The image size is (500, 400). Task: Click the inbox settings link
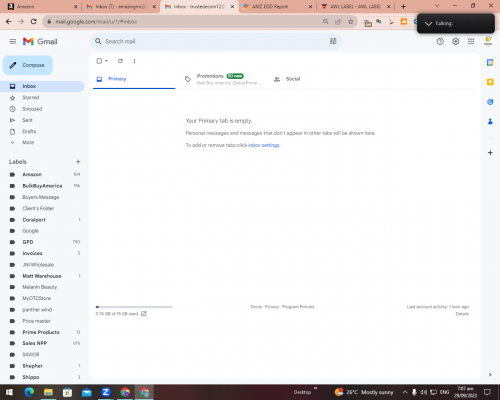pos(264,145)
